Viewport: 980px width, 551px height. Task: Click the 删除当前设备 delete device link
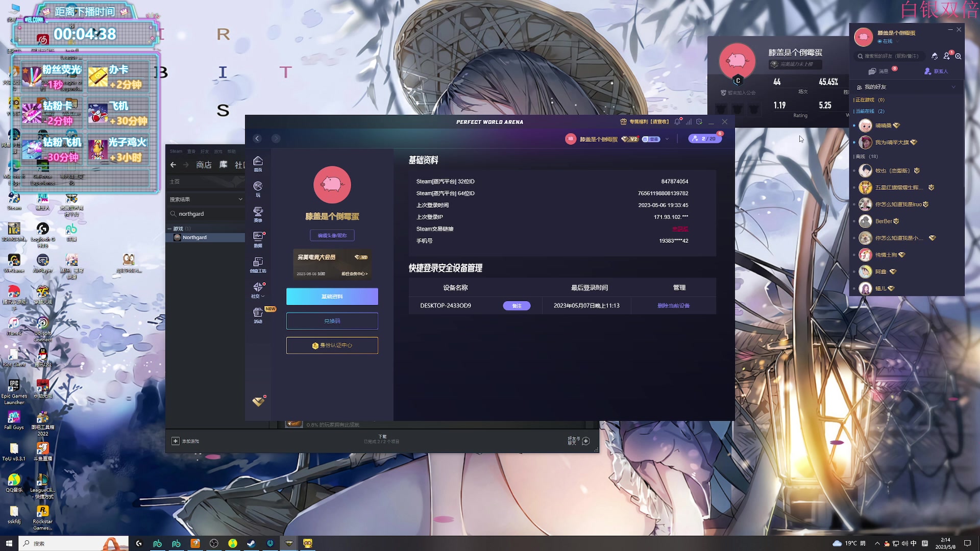[673, 306]
